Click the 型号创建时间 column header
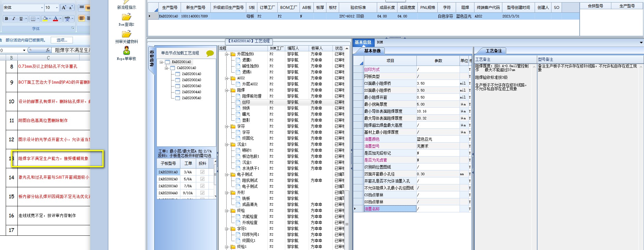Screen dimensions: 644x250 518,7
